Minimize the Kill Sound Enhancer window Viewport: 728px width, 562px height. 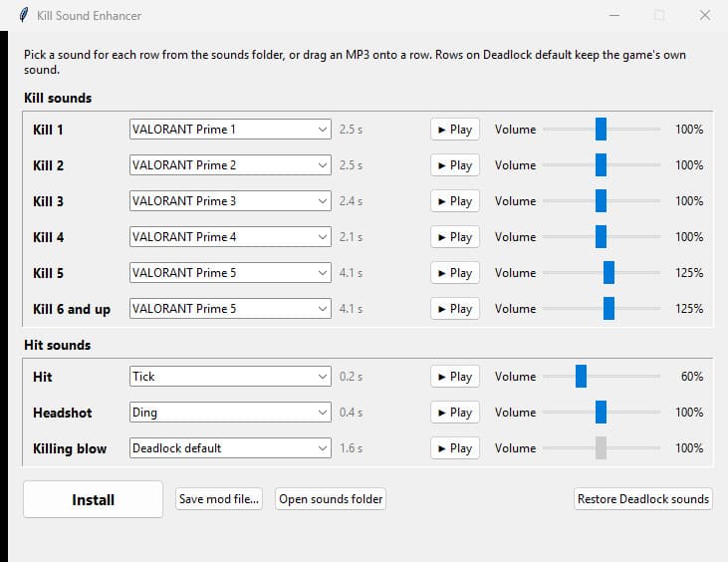614,15
